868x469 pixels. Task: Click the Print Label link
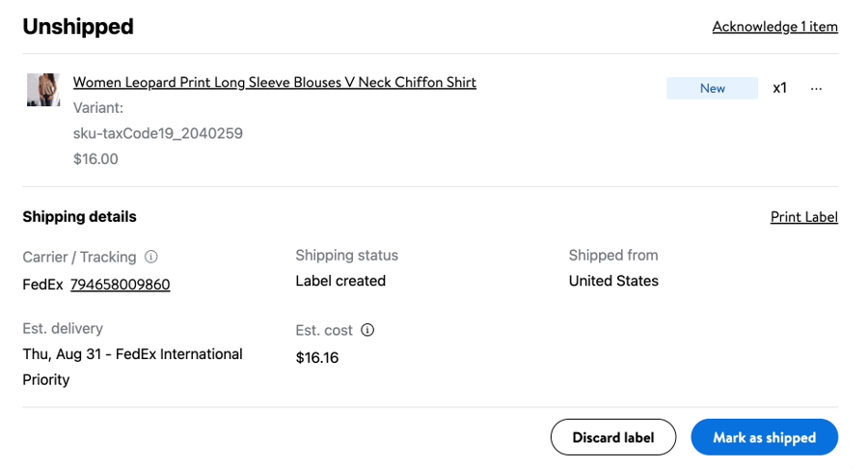[804, 217]
